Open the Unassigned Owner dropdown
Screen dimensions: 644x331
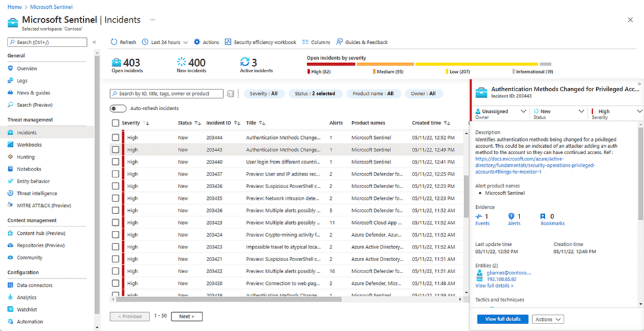500,113
